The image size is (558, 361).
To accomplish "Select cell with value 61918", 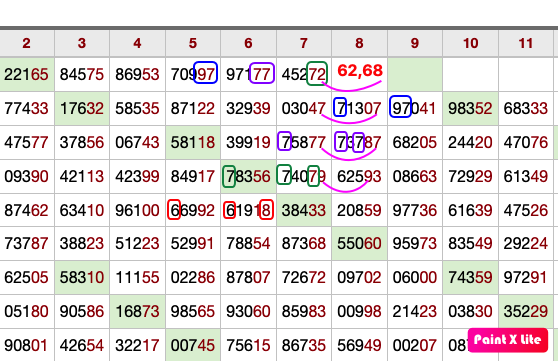I will click(248, 210).
